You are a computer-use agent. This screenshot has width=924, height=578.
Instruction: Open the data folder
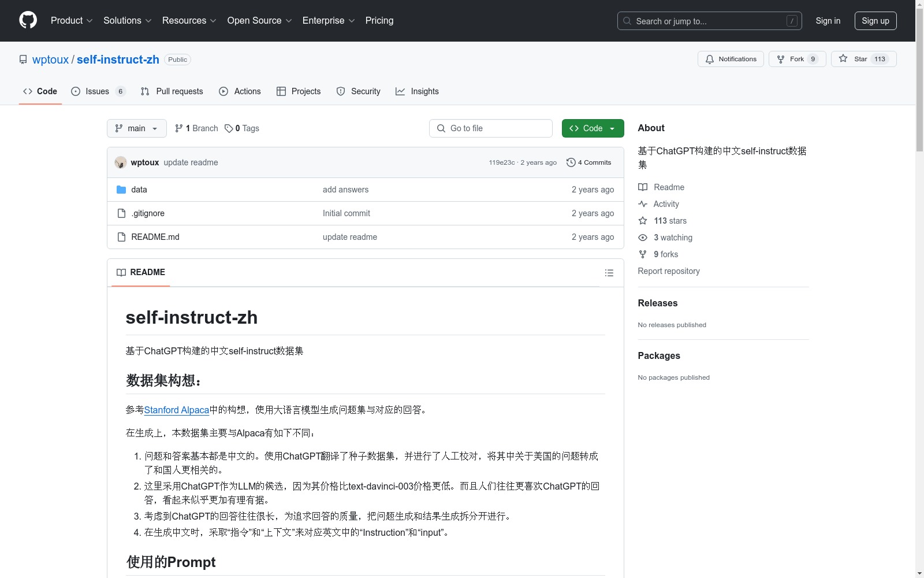[x=139, y=190]
